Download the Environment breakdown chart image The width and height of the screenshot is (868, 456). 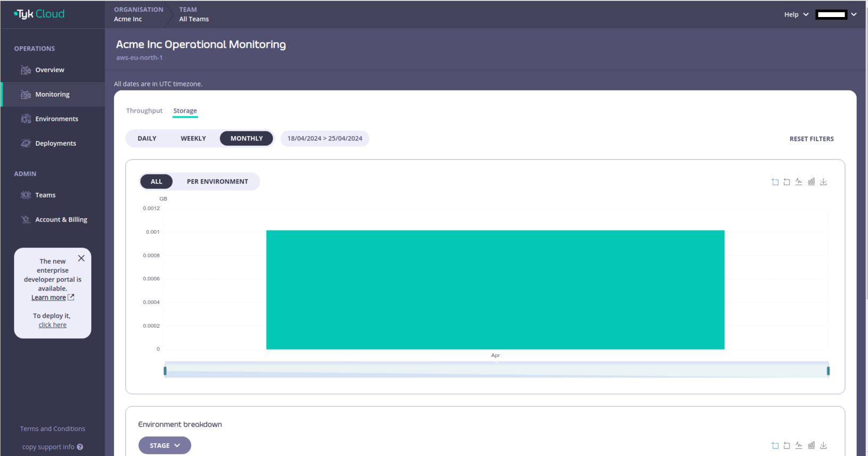coord(823,445)
